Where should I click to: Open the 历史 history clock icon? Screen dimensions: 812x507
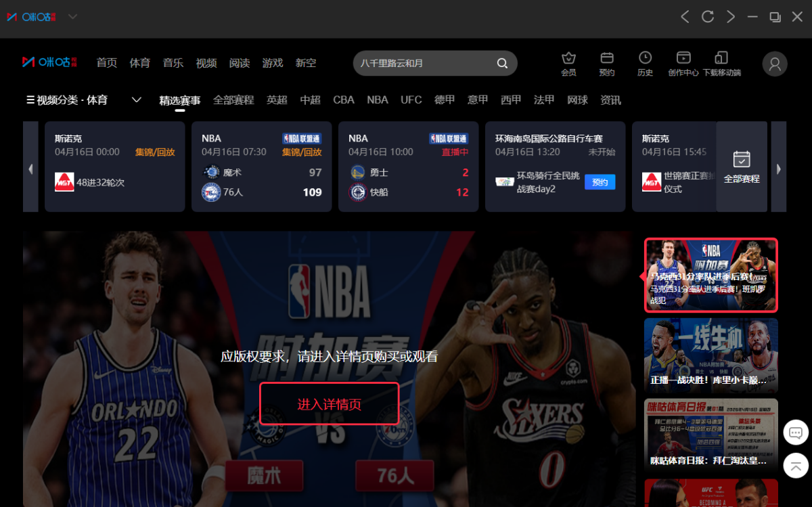[x=646, y=58]
